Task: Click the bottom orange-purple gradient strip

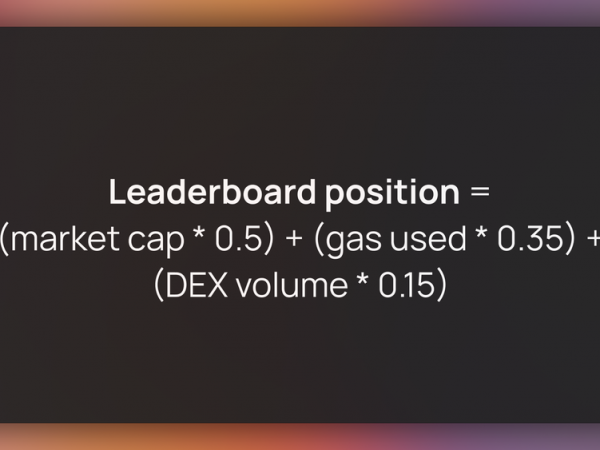Action: click(300, 437)
